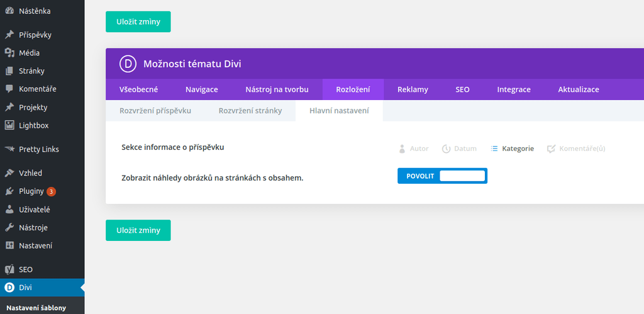The height and width of the screenshot is (314, 644).
Task: Click the Pluginy plug icon
Action: (9, 191)
